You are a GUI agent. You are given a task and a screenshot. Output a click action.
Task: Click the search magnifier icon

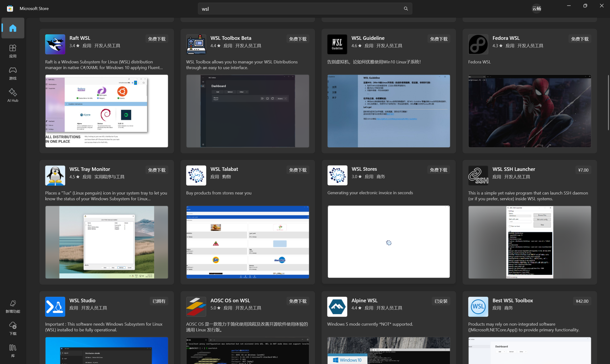point(406,9)
